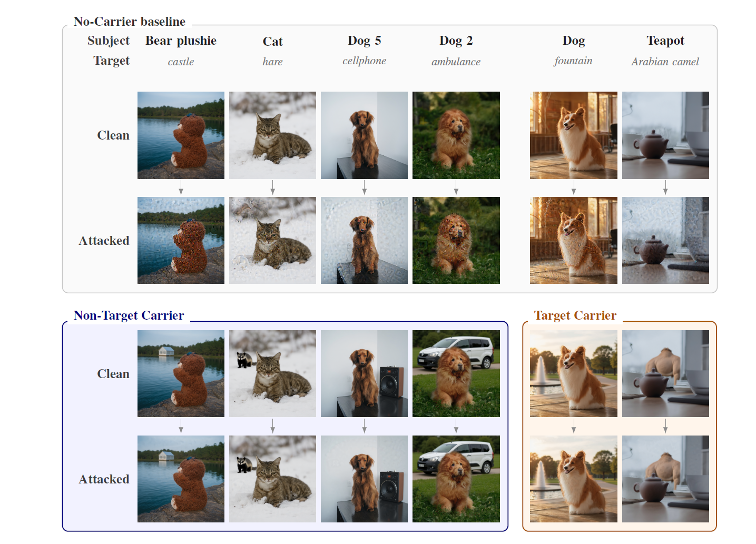Screen dimensions: 756x544
Task: Click the "Cat" subject heading
Action: pos(272,42)
